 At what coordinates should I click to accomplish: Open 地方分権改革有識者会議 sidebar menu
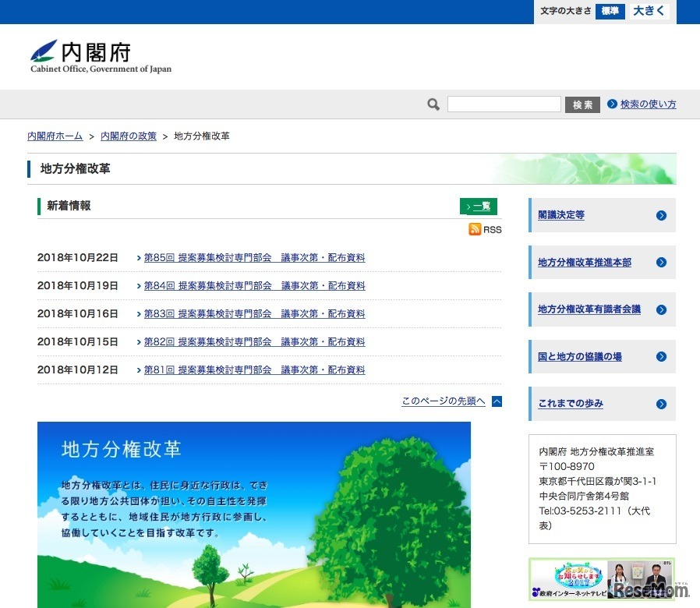click(x=589, y=309)
